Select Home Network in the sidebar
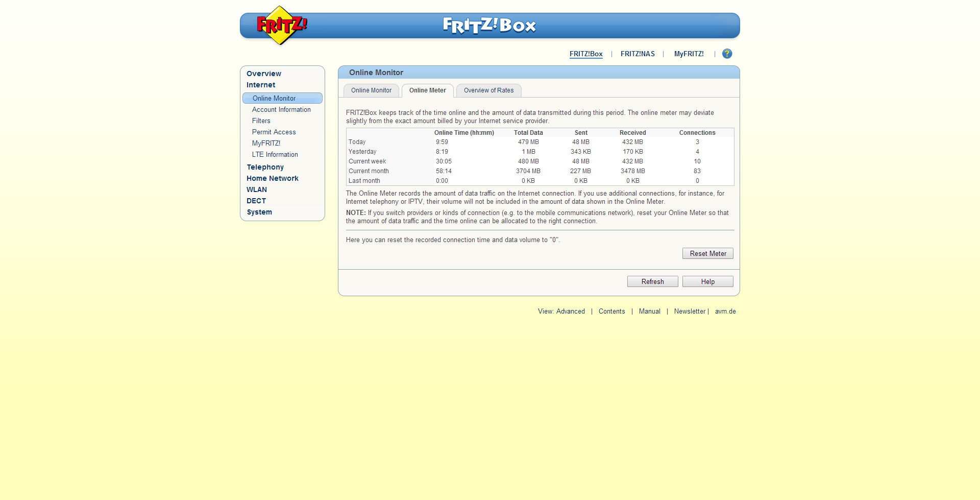 pos(273,178)
